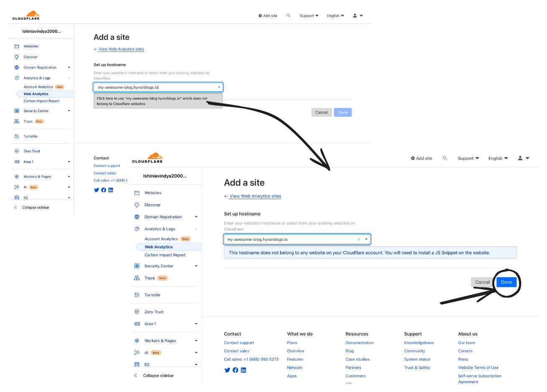Expand Workers & Pages in the background sidebar
The image size is (547, 392).
tap(69, 177)
